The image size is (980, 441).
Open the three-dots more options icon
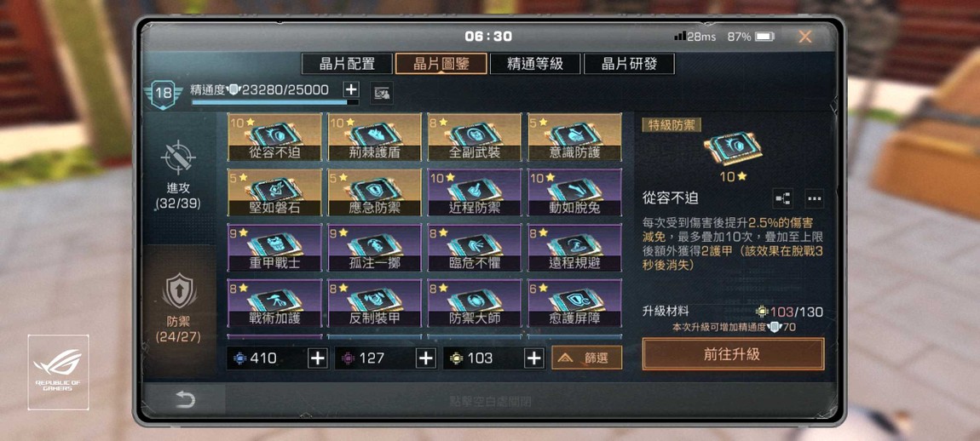click(814, 198)
